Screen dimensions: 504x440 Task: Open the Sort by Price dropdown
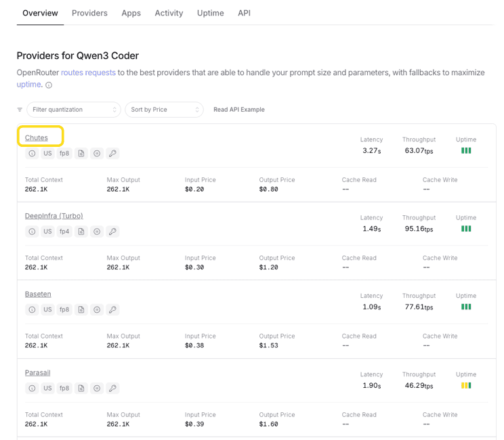(x=164, y=110)
